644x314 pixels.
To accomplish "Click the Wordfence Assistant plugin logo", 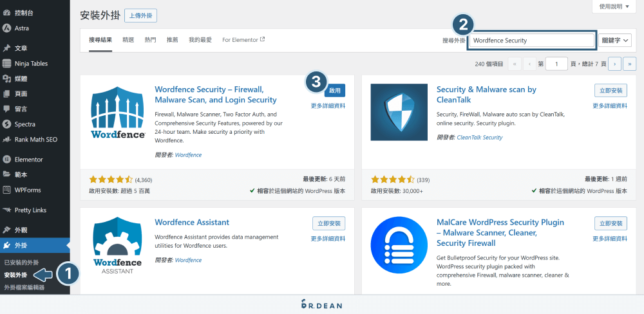I will [x=117, y=246].
